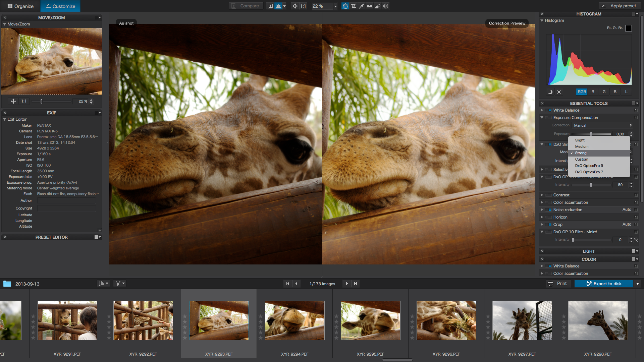The height and width of the screenshot is (362, 644).
Task: Switch to the Organize tab
Action: pyautogui.click(x=20, y=6)
